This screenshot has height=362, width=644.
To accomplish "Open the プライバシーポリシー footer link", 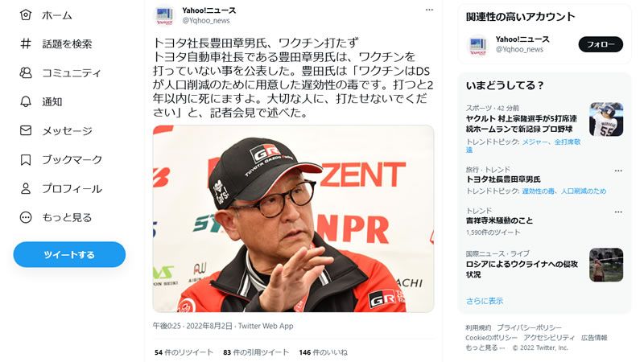I will [529, 327].
